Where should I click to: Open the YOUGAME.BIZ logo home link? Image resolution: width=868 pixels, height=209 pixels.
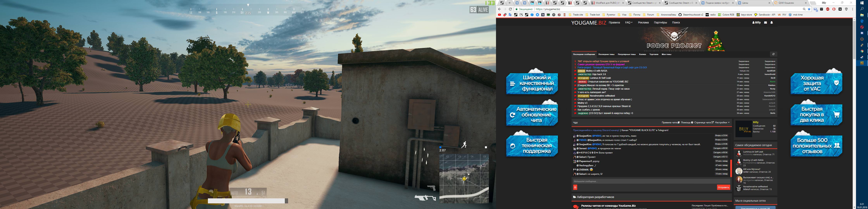pyautogui.click(x=589, y=23)
